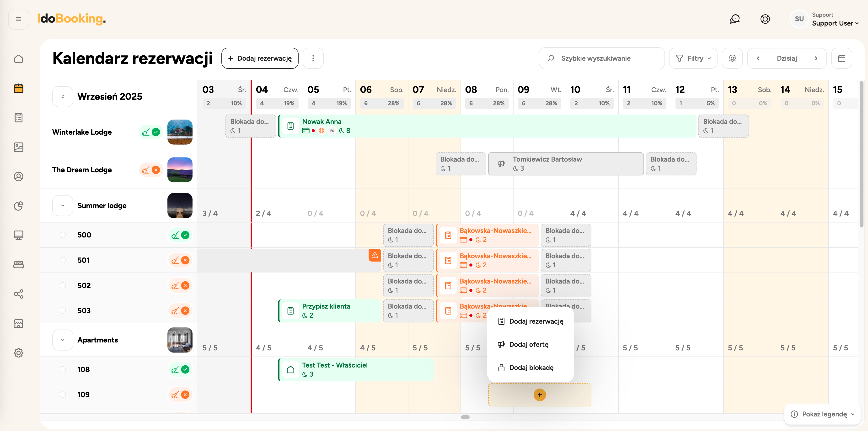This screenshot has width=868, height=431.
Task: Open calendar settings gear icon
Action: point(732,58)
